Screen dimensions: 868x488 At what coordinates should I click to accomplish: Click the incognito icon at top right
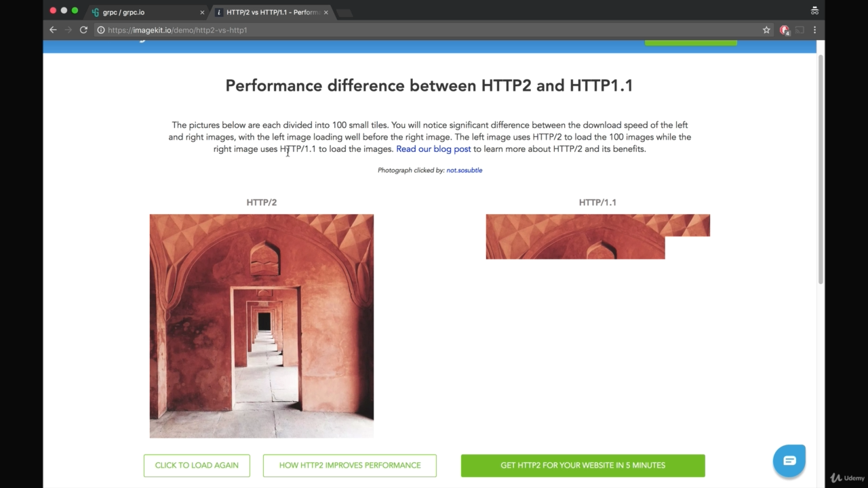point(814,11)
